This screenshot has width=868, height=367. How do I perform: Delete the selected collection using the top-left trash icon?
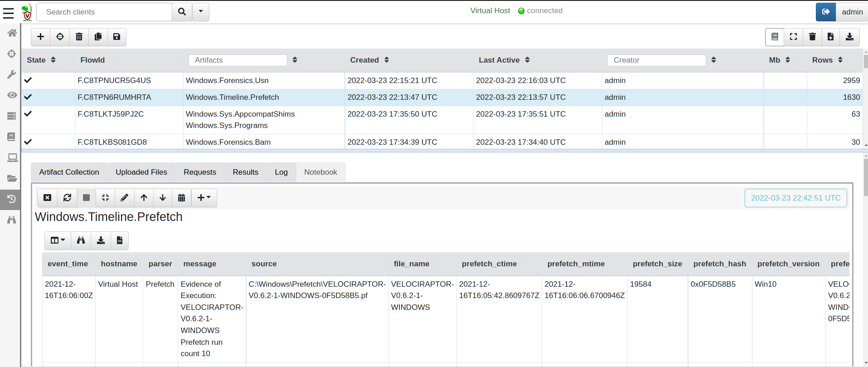click(x=79, y=37)
